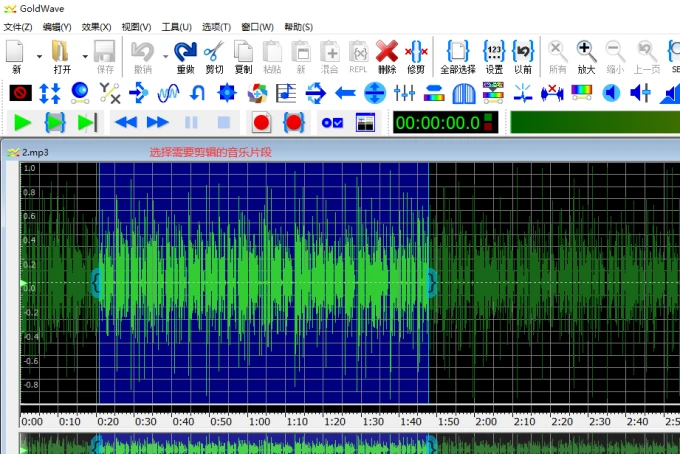The height and width of the screenshot is (454, 680).
Task: Click the 全部选择 (Select All) icon
Action: (x=458, y=51)
